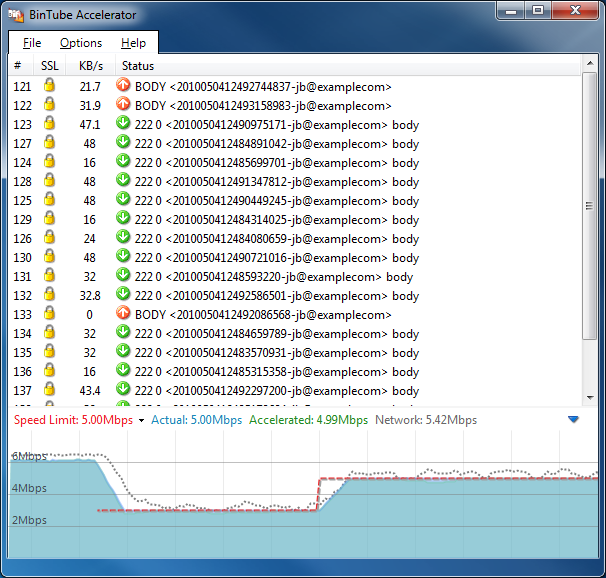Click the Accelerated: 4.99Mbps readout
This screenshot has width=606, height=578.
point(308,420)
